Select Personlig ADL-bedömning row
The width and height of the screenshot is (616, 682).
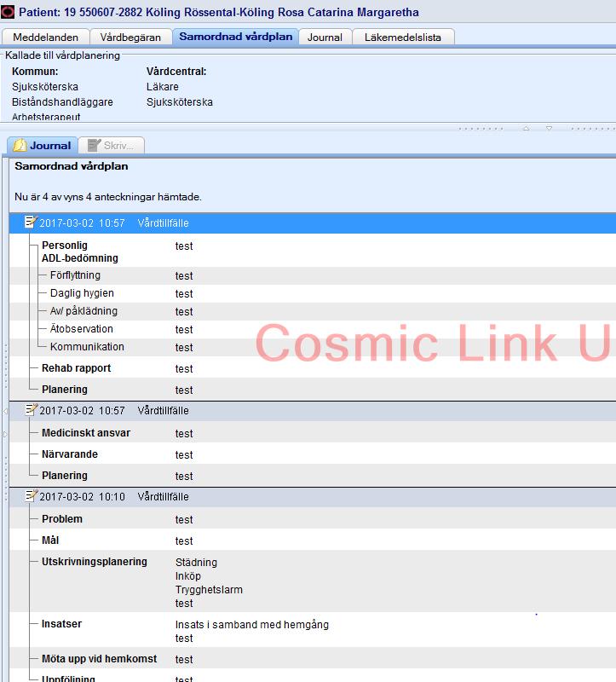[x=313, y=251]
